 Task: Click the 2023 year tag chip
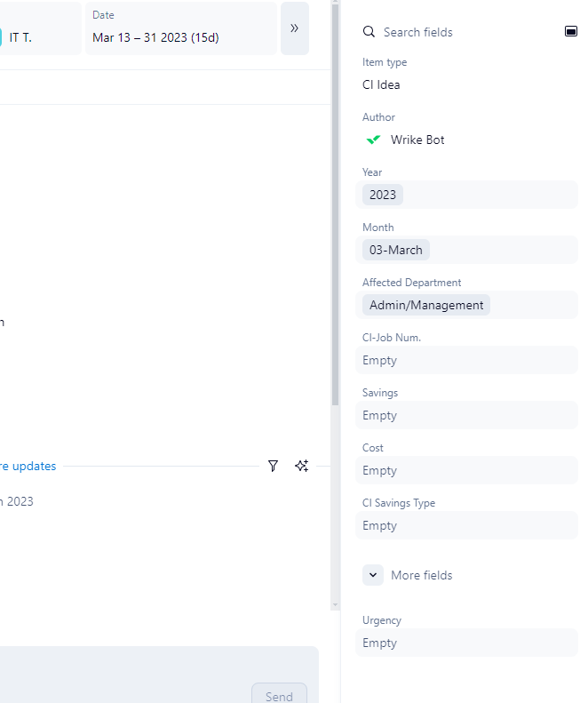(383, 195)
